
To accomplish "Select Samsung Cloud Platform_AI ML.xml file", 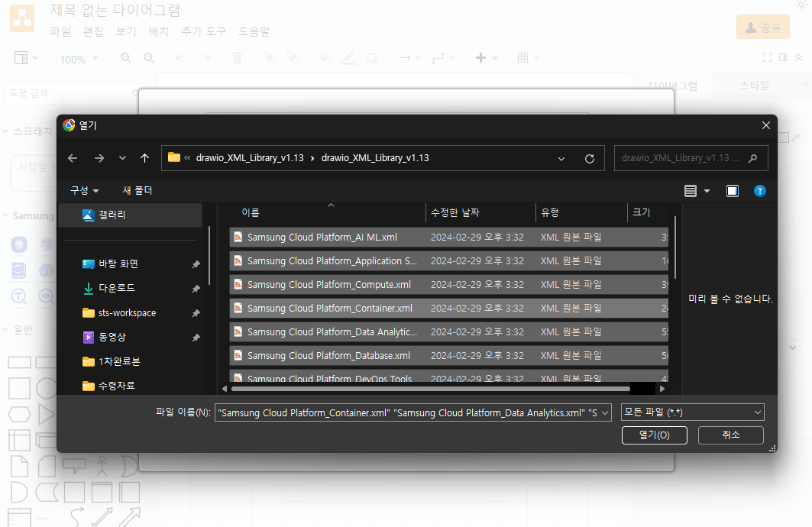I will click(449, 237).
